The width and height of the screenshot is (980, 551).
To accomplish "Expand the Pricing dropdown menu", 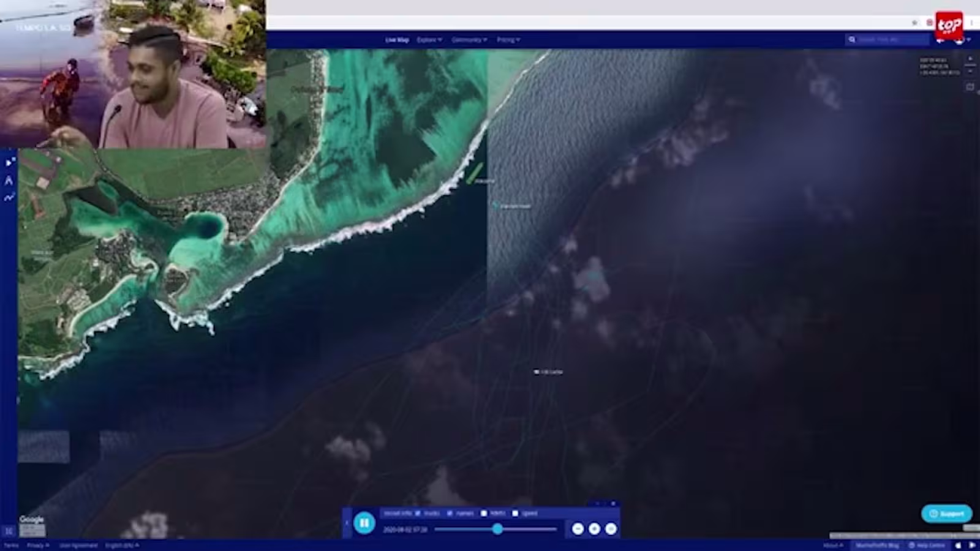I will 508,40.
